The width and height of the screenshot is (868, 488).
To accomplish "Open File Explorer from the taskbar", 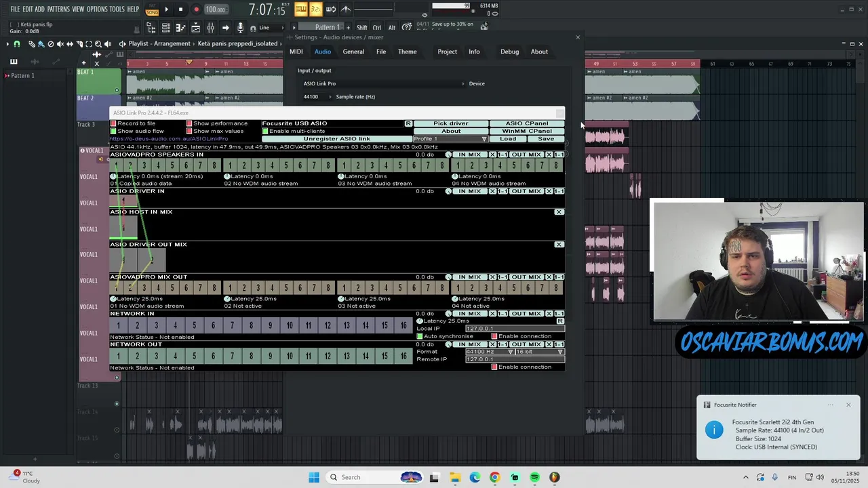I will coord(454,477).
